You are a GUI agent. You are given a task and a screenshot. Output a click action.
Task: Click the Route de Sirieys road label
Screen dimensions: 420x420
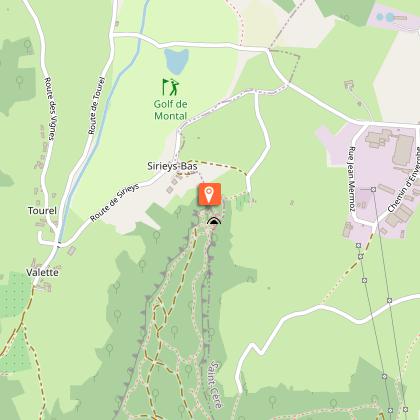pyautogui.click(x=115, y=202)
